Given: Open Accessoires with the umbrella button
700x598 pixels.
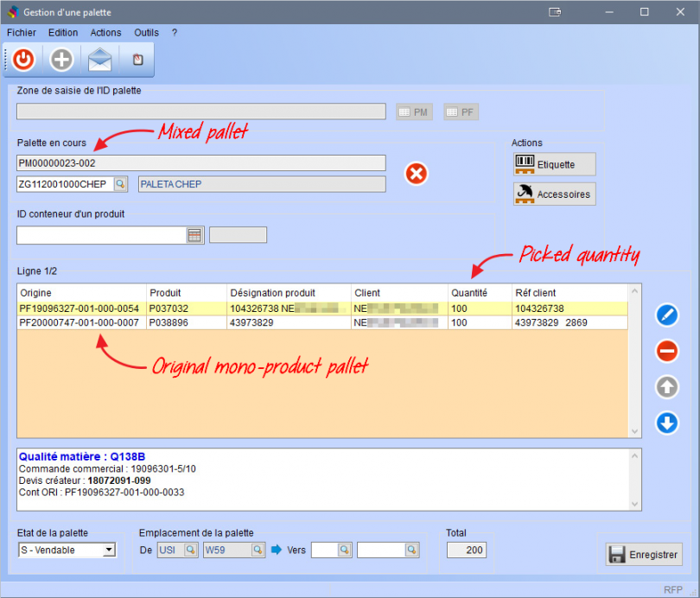Looking at the screenshot, I should 554,194.
